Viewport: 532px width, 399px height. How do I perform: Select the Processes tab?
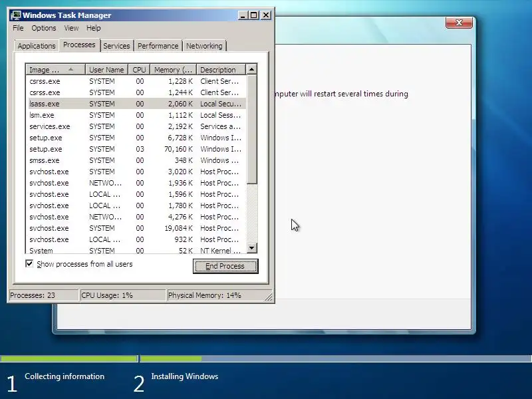coord(79,45)
